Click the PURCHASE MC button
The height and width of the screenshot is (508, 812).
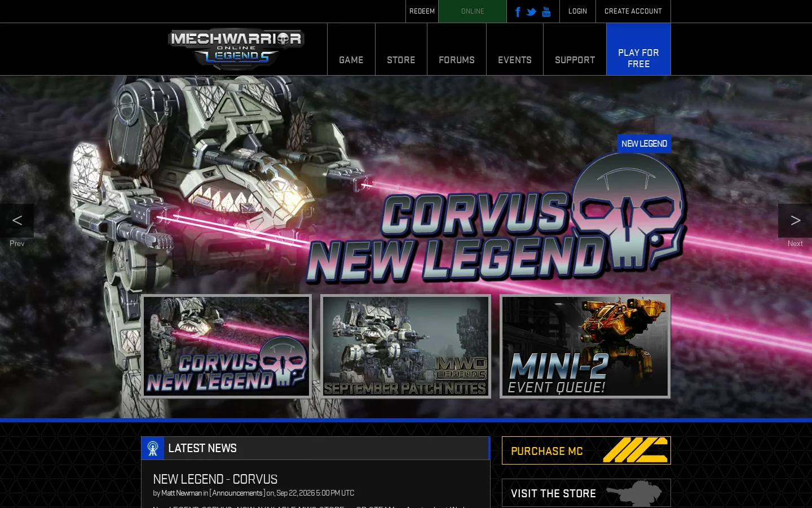pyautogui.click(x=586, y=450)
